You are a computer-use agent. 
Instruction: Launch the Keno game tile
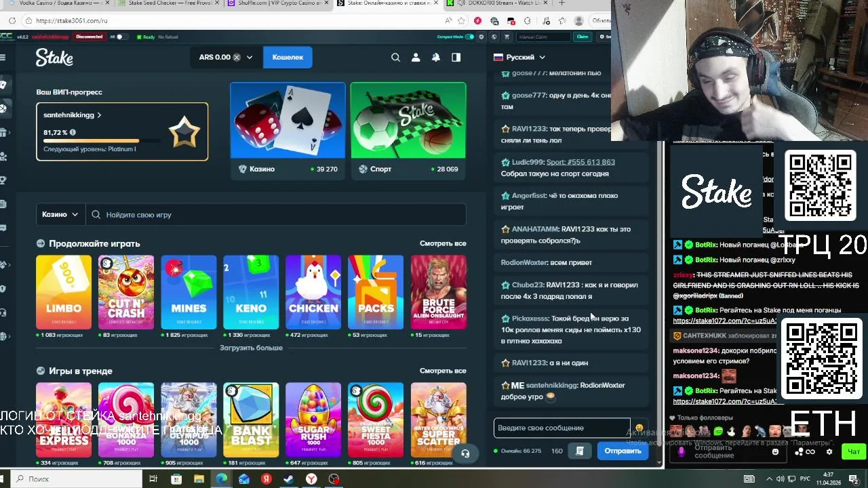[x=251, y=292]
